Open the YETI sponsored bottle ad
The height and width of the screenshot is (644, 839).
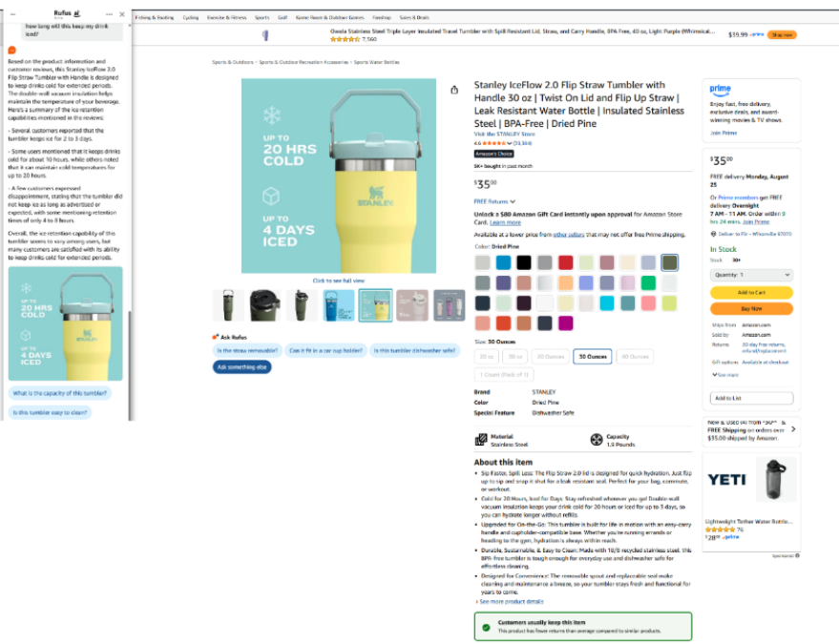pyautogui.click(x=751, y=497)
